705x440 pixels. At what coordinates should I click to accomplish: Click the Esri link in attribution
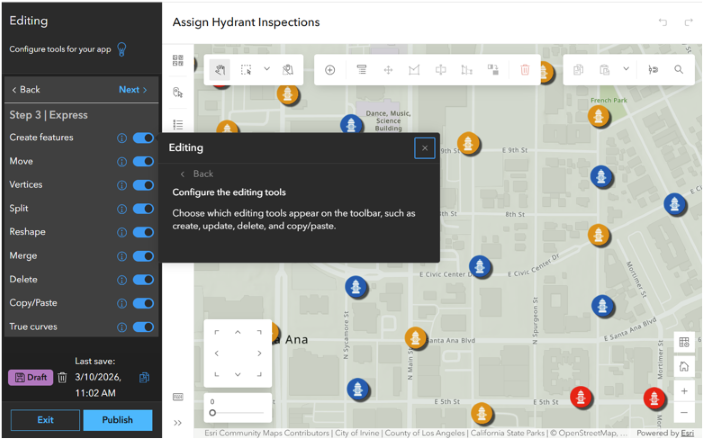tap(687, 433)
